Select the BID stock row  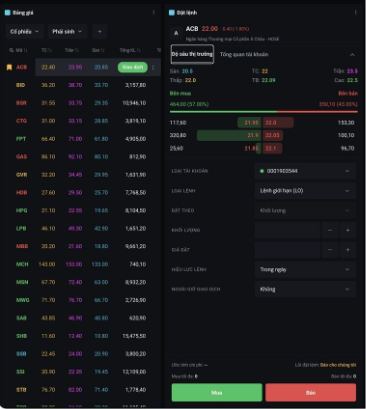81,85
